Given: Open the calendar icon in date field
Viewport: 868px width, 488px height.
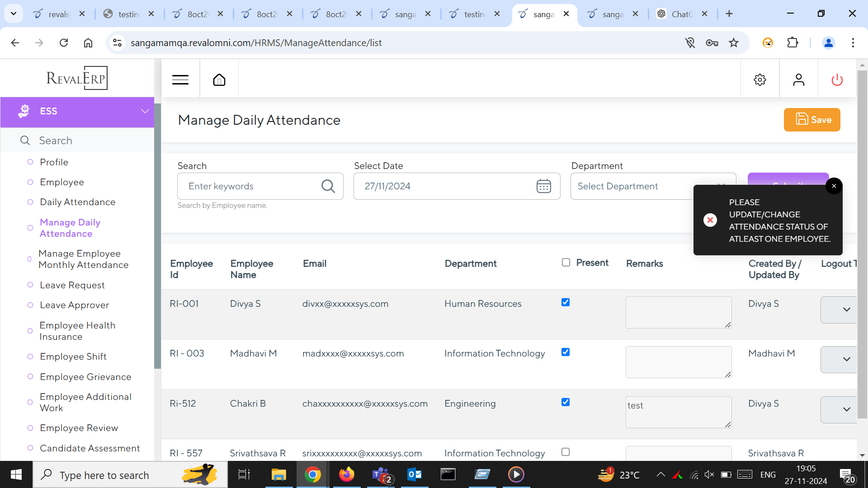Looking at the screenshot, I should point(543,186).
